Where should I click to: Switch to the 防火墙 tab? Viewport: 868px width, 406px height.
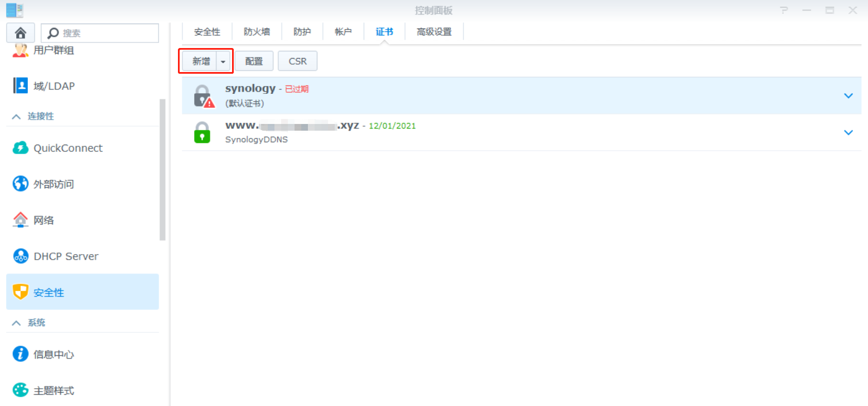(x=257, y=32)
